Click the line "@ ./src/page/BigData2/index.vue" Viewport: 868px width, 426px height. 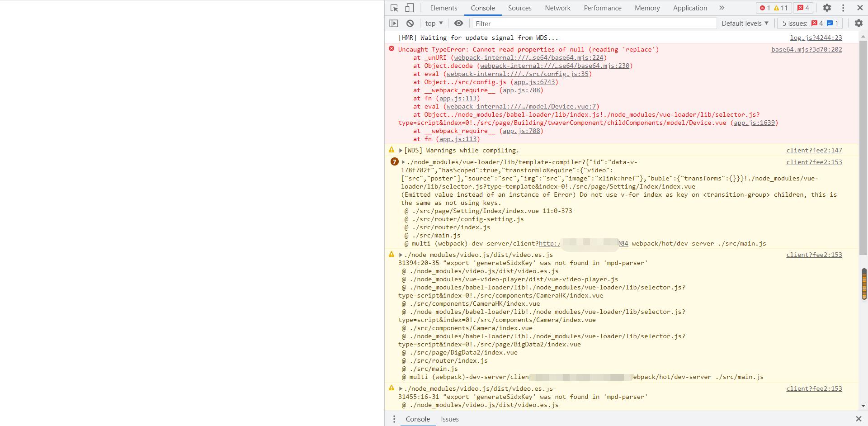(459, 353)
